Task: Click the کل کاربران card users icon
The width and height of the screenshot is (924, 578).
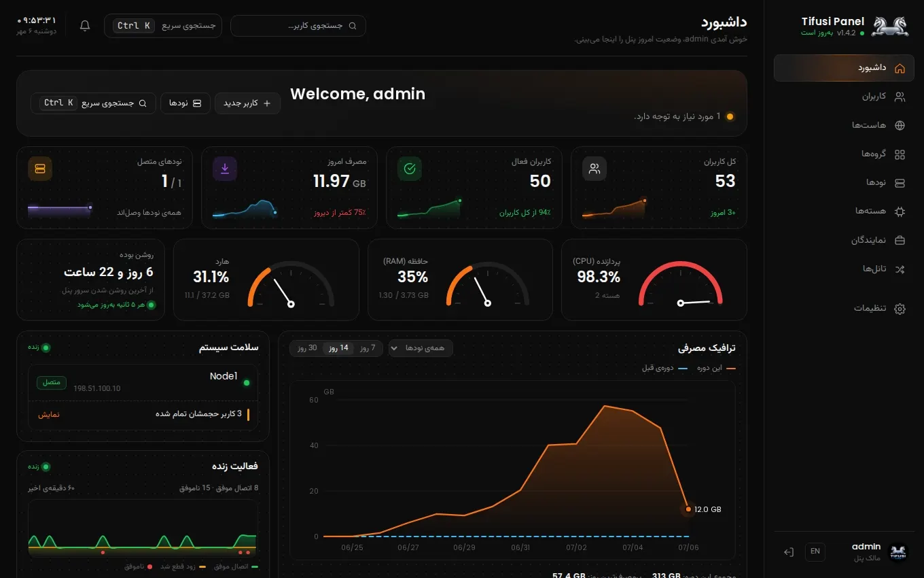Action: 594,169
